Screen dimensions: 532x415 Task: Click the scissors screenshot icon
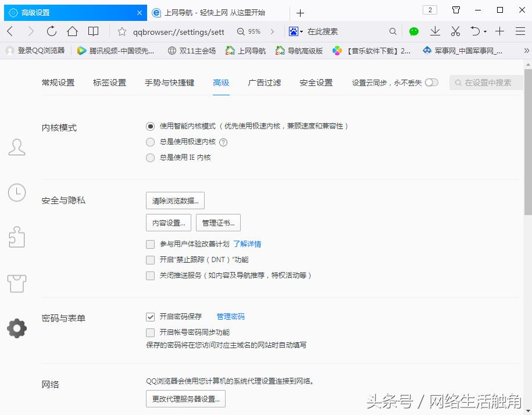[x=455, y=31]
